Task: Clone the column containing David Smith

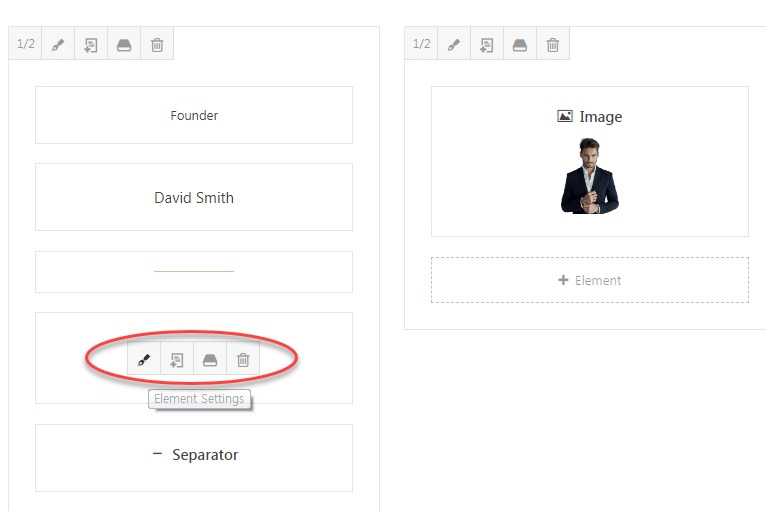Action: coord(91,44)
